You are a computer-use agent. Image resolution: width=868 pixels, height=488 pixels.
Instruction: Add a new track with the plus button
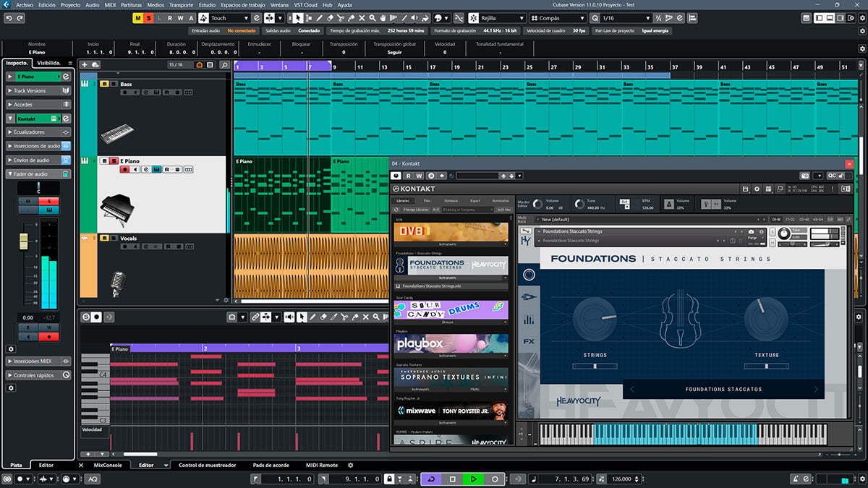85,65
